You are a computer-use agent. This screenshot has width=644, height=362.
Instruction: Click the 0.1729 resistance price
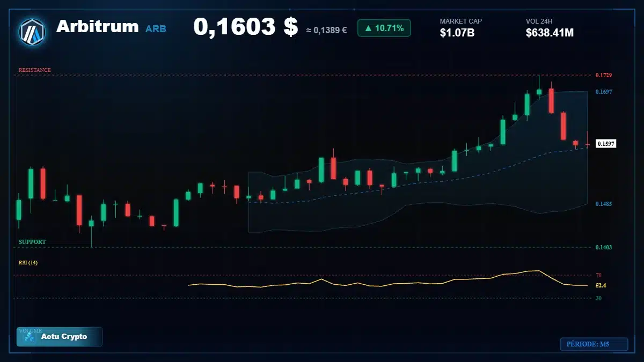[604, 75]
